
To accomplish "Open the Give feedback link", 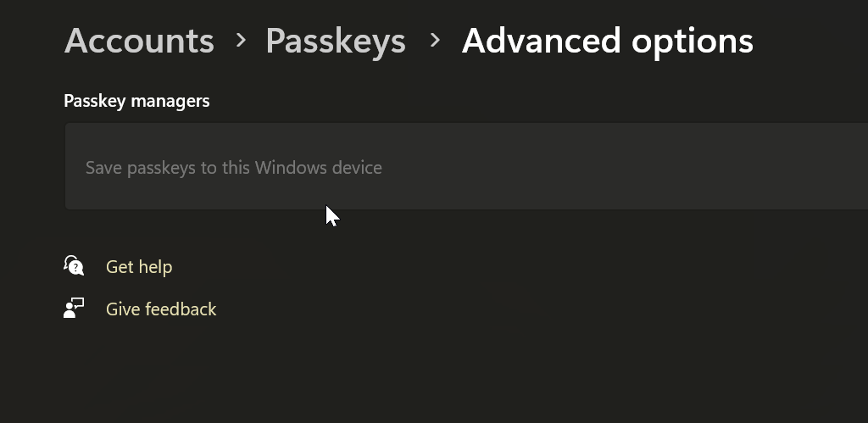I will (x=161, y=309).
